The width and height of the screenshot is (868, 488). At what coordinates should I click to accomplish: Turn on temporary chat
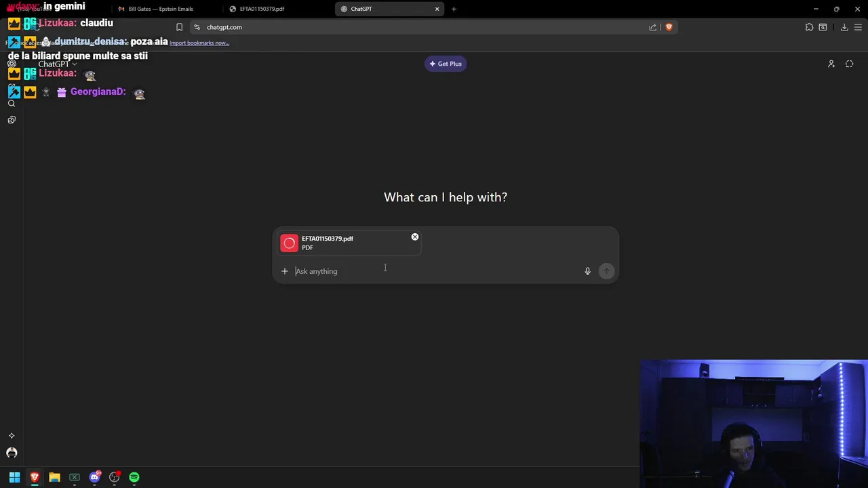point(850,64)
